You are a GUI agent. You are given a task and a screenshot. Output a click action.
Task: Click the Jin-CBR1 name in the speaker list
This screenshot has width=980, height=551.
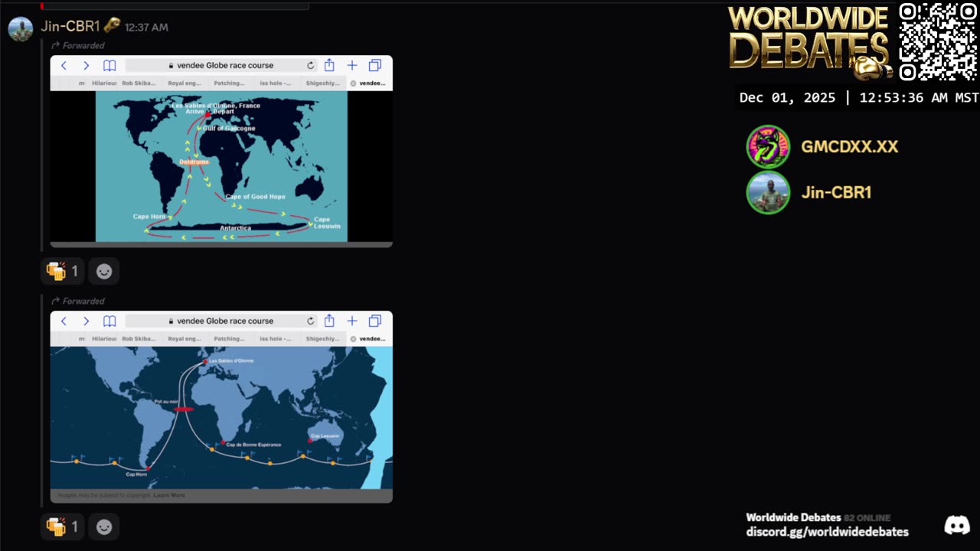[x=836, y=193]
